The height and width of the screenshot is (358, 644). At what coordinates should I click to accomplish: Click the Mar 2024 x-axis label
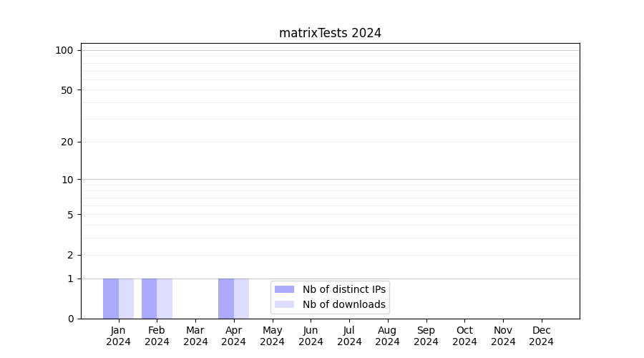pos(195,336)
